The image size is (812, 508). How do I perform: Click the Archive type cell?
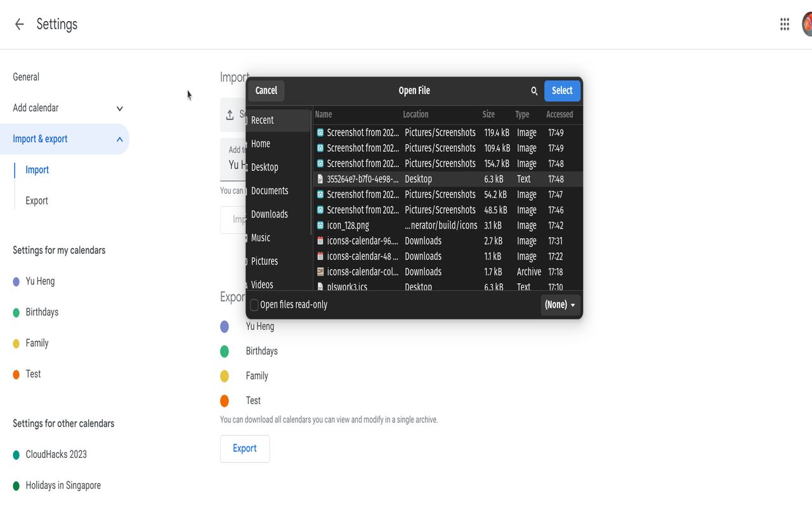(x=529, y=272)
